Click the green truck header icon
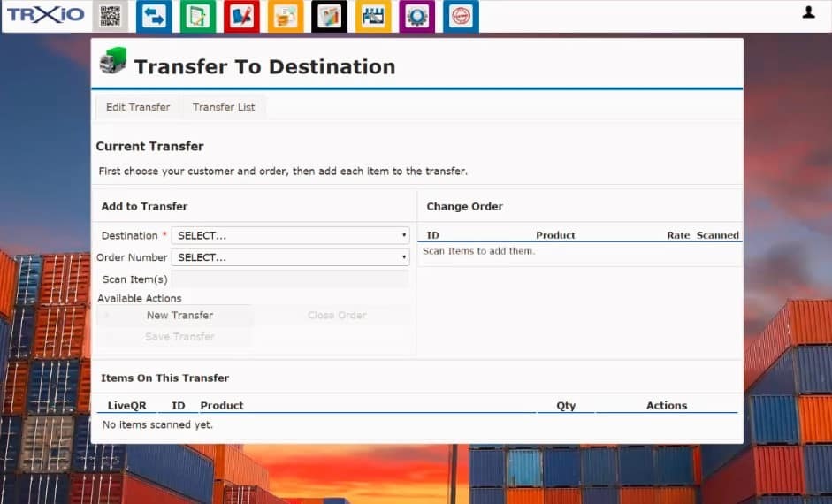The width and height of the screenshot is (832, 504). [x=113, y=62]
